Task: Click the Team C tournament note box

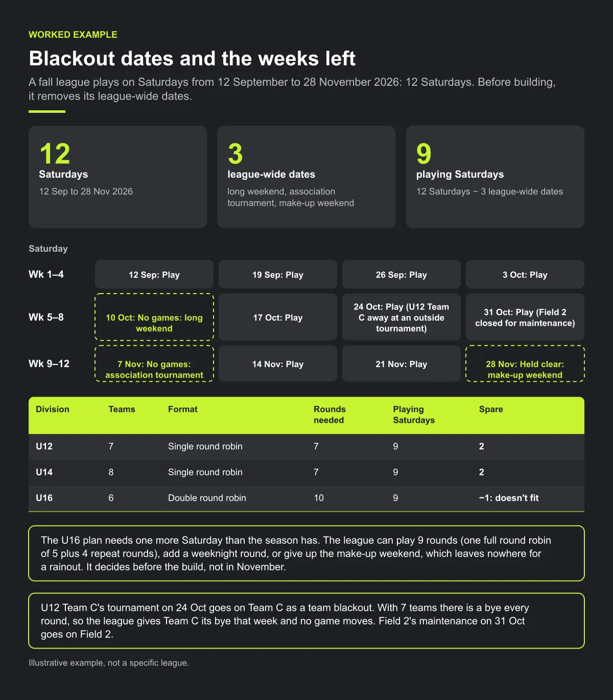Action: tap(306, 621)
